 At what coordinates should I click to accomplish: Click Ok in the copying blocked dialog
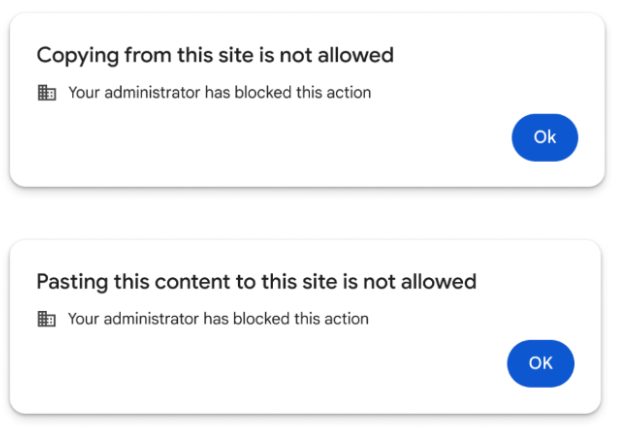point(545,137)
